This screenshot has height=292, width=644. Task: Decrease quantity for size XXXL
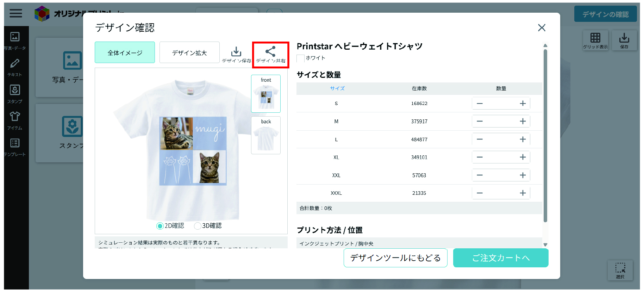coord(480,193)
